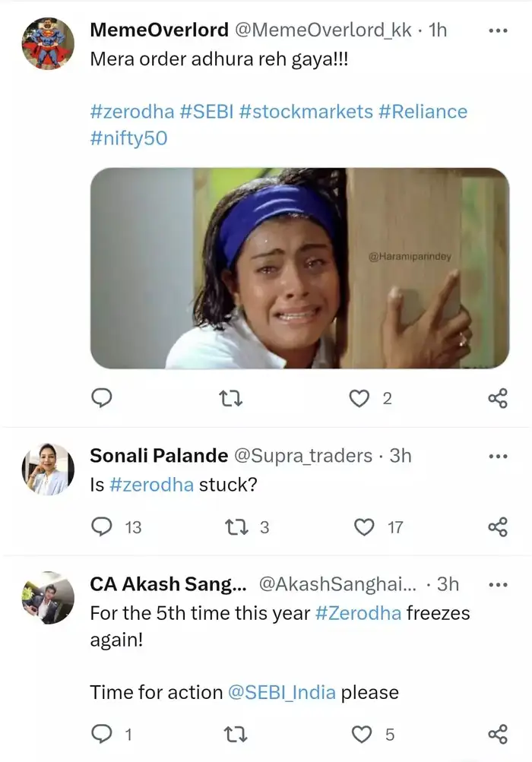Visit MemeOverlord's profile name
This screenshot has height=762, width=532.
159,30
